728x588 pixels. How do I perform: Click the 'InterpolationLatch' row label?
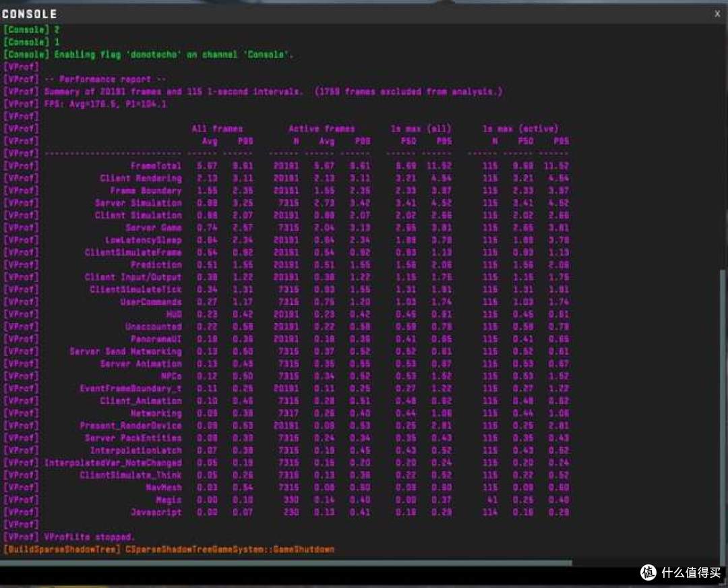(135, 450)
